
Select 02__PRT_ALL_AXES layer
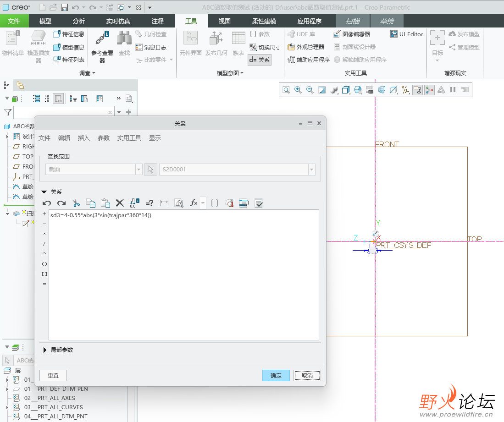50,398
